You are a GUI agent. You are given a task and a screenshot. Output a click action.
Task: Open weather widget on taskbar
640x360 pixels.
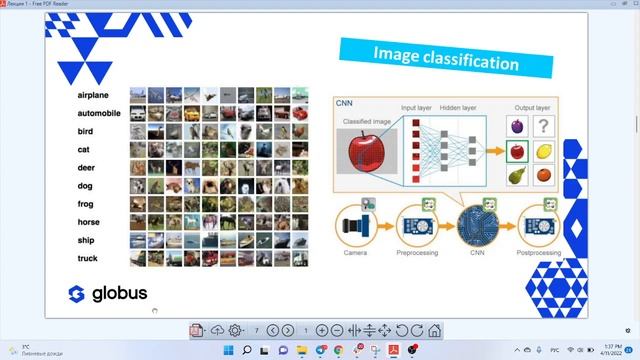point(37,350)
